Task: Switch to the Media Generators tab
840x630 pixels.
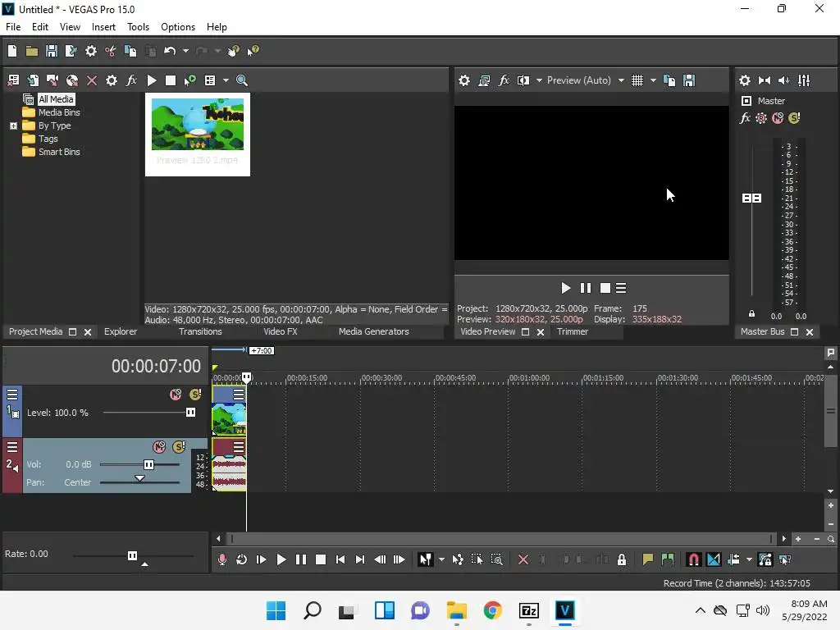Action: (x=374, y=331)
